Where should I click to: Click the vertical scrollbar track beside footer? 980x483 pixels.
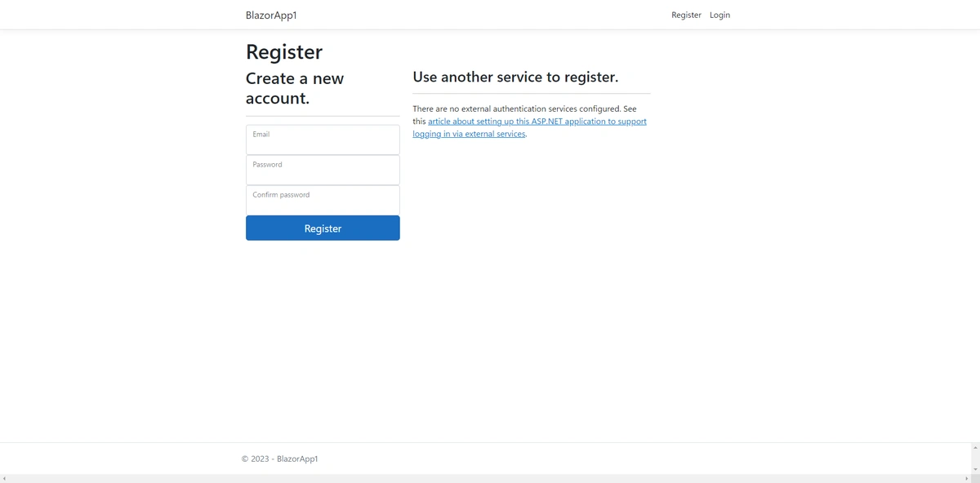point(975,459)
